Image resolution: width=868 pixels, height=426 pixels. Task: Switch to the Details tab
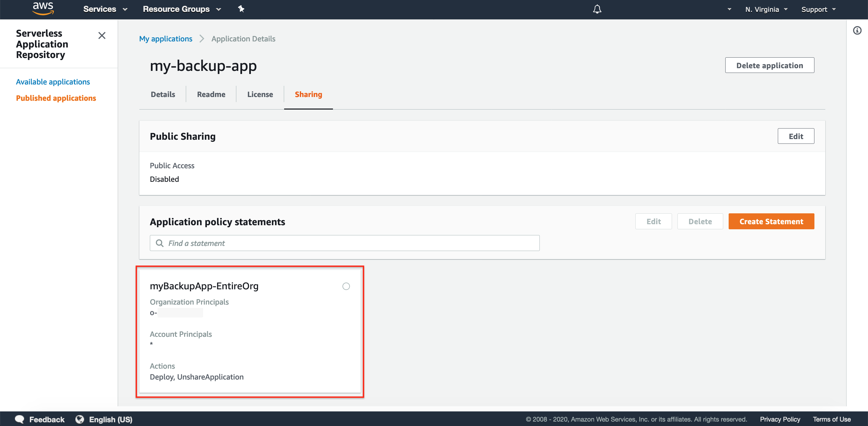(163, 94)
